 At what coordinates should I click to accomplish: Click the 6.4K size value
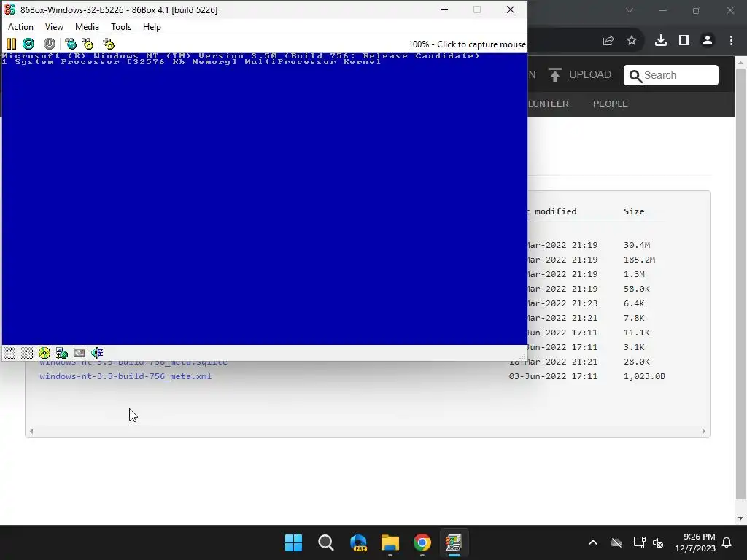[x=634, y=303]
